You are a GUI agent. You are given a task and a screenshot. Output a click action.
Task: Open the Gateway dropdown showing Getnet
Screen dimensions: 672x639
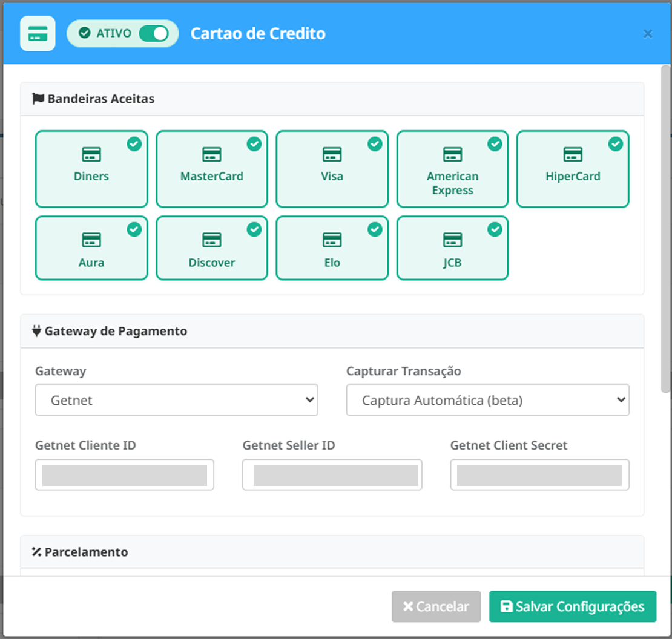click(177, 400)
